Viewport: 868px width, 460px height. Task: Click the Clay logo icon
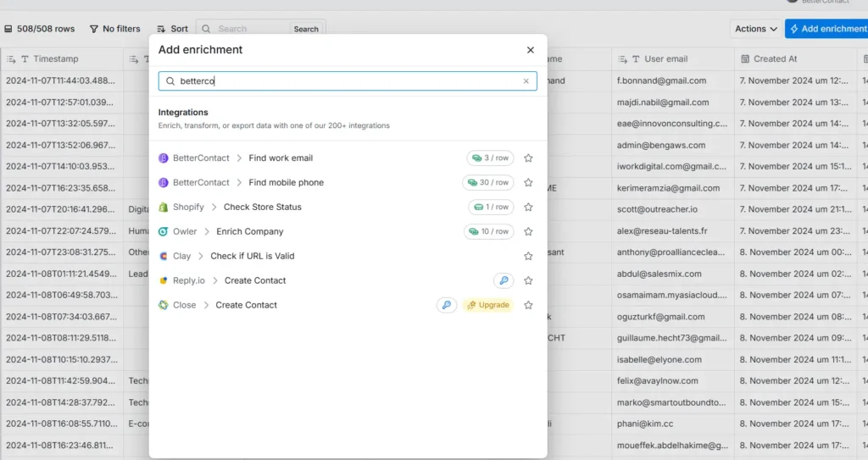[x=164, y=257]
